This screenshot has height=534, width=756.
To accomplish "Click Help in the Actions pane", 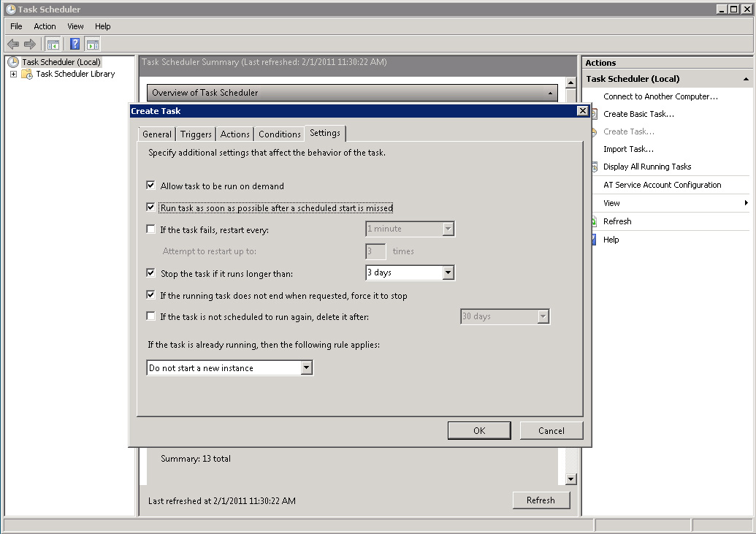I will [x=611, y=240].
